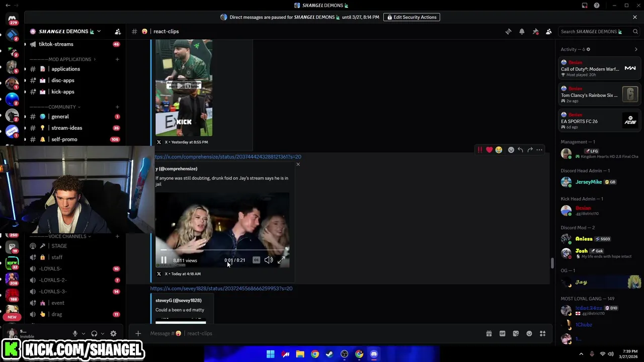Open the emoji picker in message bar
Image resolution: width=644 pixels, height=362 pixels.
529,333
